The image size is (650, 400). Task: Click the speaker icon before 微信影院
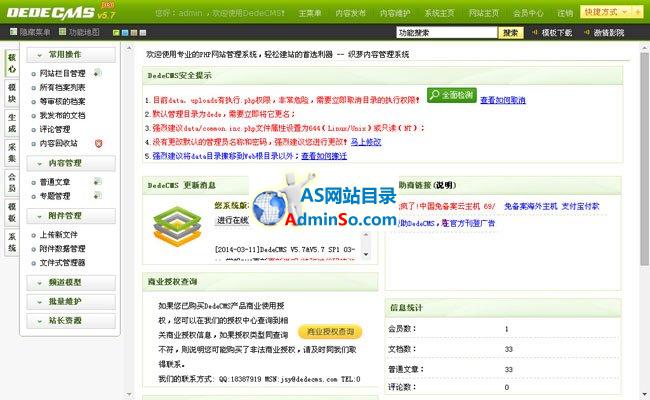(587, 32)
